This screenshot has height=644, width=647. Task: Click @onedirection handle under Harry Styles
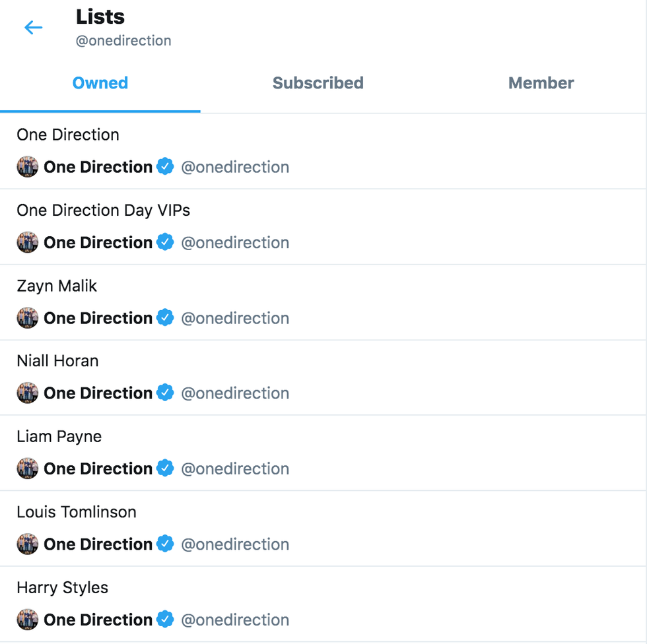pyautogui.click(x=235, y=620)
